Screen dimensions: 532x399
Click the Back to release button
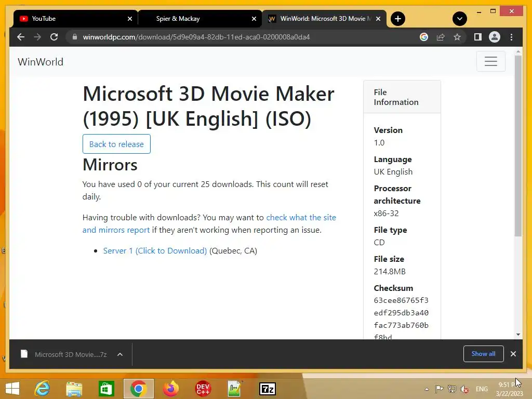(x=116, y=144)
